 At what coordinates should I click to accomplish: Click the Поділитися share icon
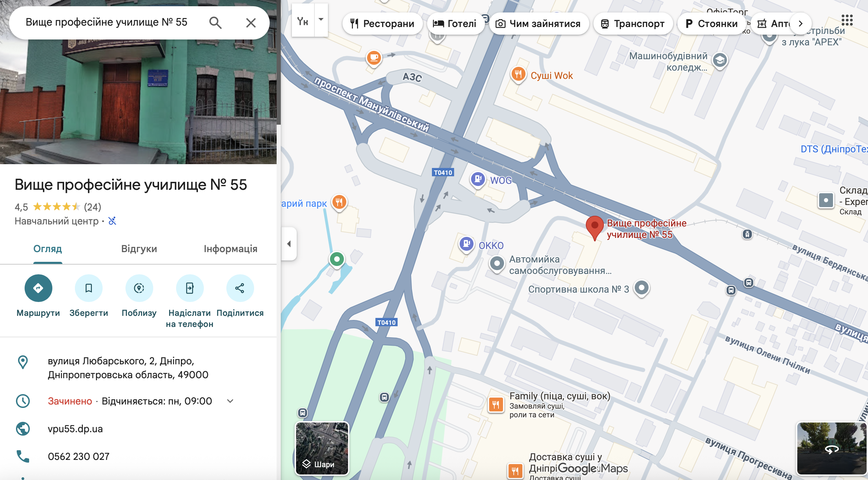[240, 288]
